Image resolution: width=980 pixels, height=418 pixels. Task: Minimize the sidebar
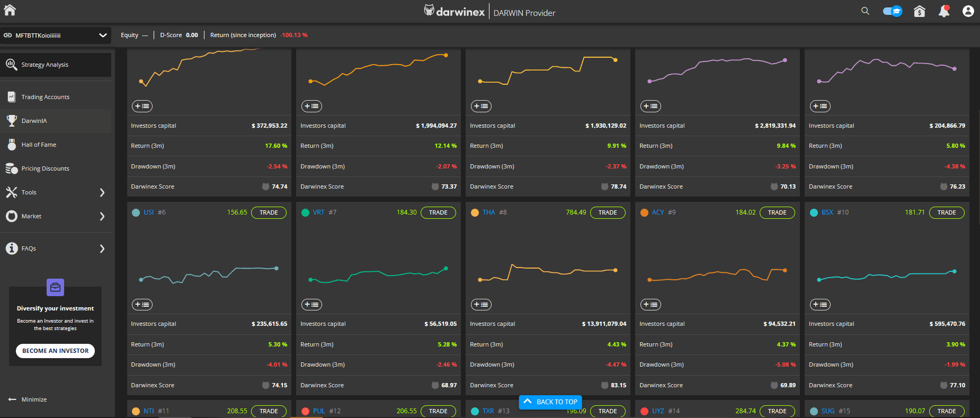click(28, 399)
